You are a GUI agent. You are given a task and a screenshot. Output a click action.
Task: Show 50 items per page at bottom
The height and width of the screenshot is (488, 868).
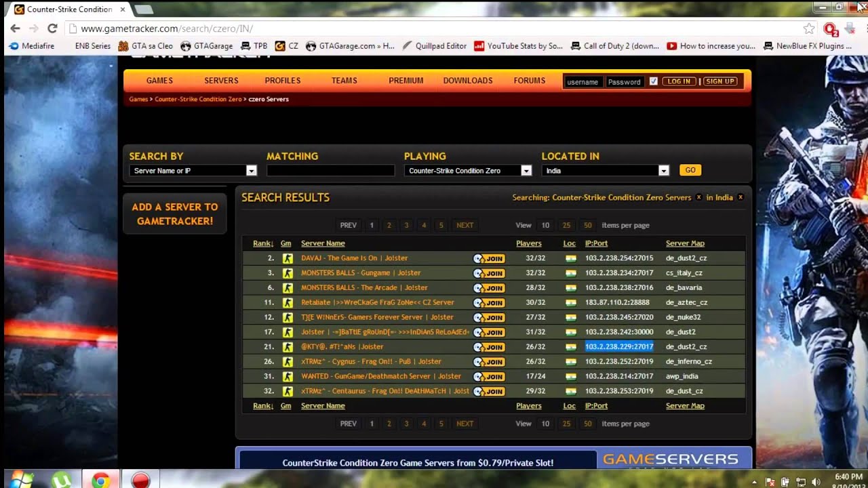tap(587, 424)
